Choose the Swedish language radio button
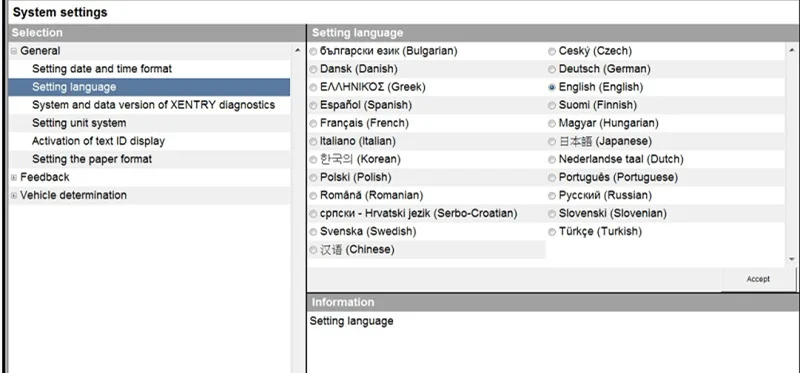Viewport: 800px width, 373px height. (x=313, y=232)
